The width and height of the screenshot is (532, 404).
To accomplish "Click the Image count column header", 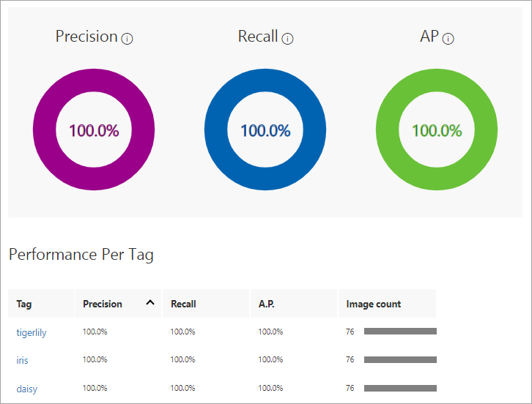I will (374, 304).
